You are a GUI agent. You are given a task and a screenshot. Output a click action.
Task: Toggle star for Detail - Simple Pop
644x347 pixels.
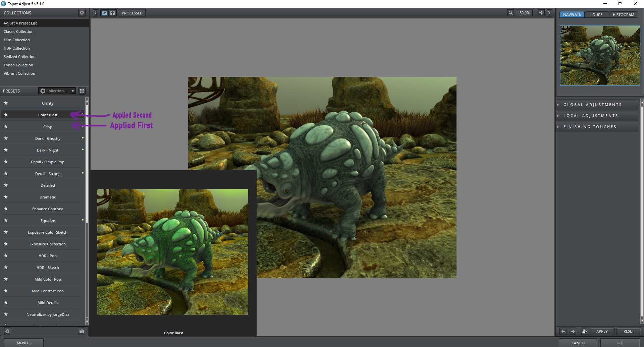click(x=6, y=162)
